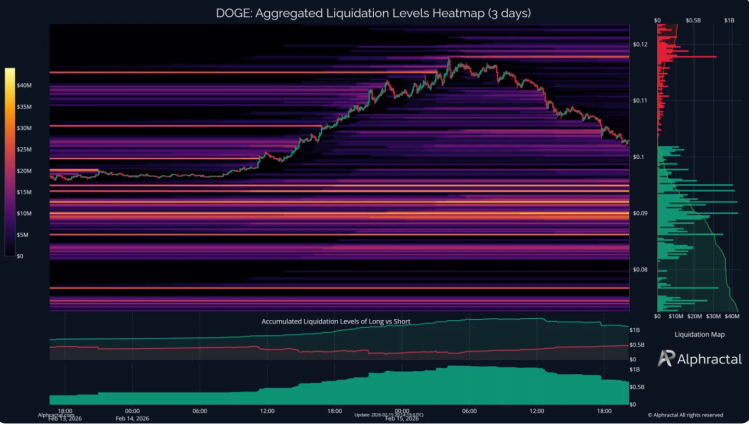Click the 0.12 price axis label
The height and width of the screenshot is (424, 749).
click(640, 45)
